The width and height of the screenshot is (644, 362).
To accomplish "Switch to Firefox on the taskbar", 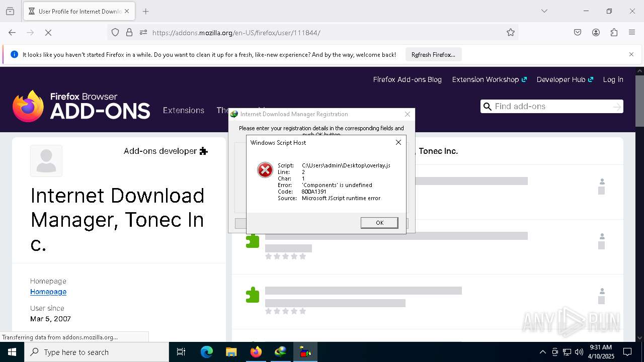I will pyautogui.click(x=256, y=352).
